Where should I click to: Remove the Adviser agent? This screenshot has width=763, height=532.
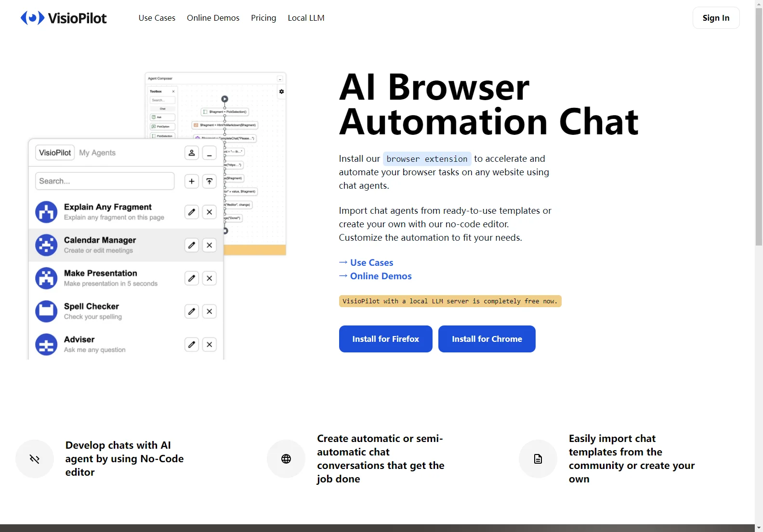click(x=210, y=344)
